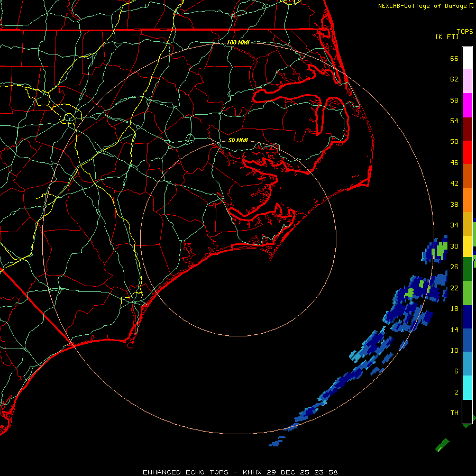Screen dimensions: 476x476
Task: Click the light pink 62 kft legend swatch
Action: tap(467, 81)
